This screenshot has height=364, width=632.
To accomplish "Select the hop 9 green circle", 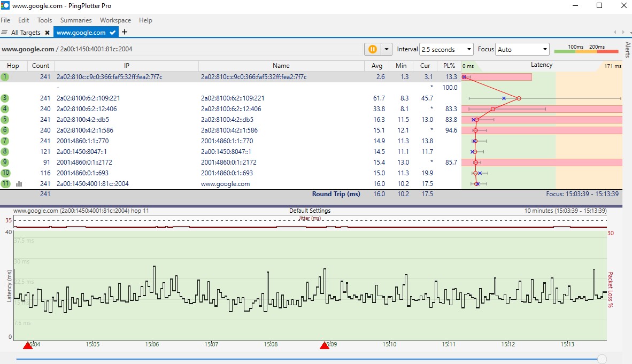I will (x=5, y=162).
